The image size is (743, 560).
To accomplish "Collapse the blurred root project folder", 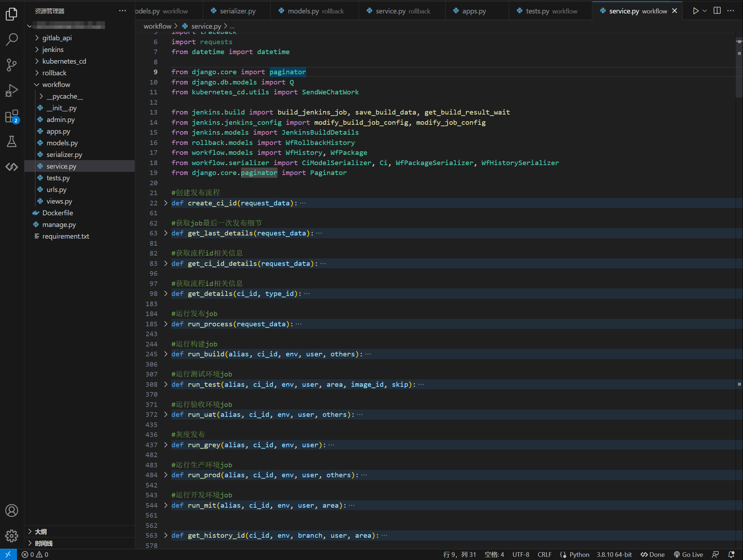I will [x=80, y=25].
